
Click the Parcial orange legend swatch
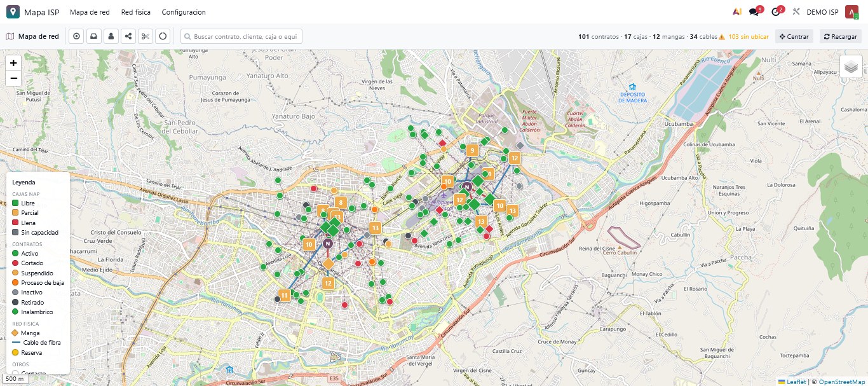tap(16, 212)
